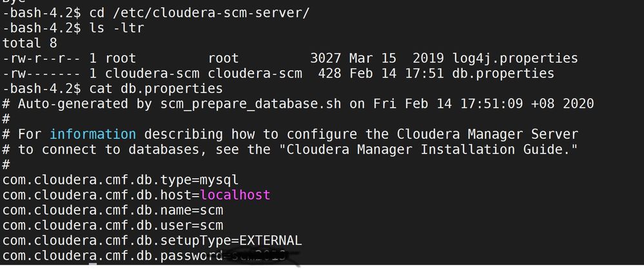Click the magenta "localhost" host value

point(235,195)
